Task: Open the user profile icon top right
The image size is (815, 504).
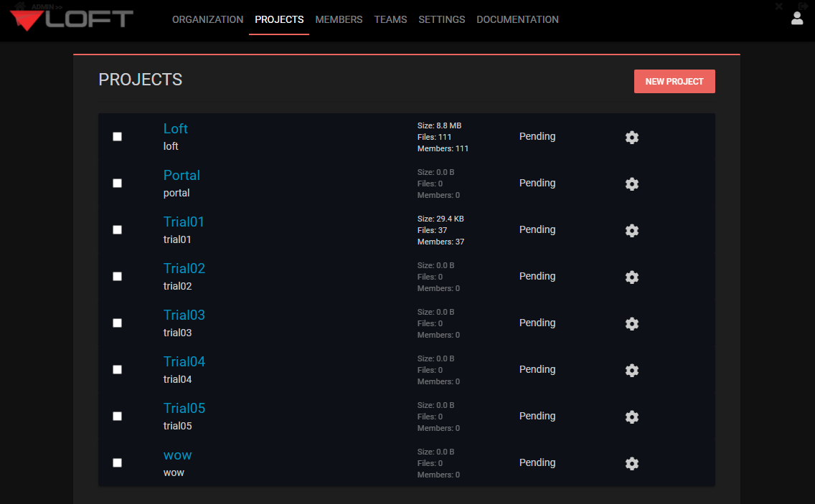Action: tap(797, 18)
